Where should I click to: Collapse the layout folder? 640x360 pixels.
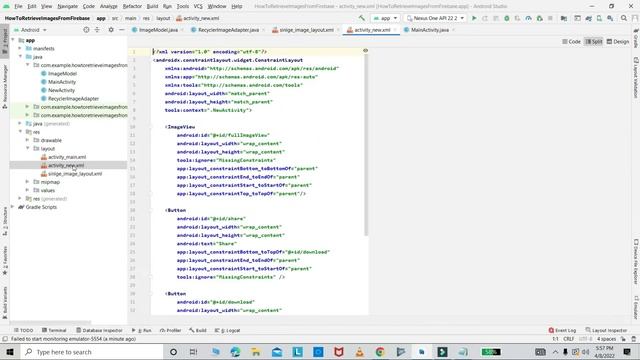click(27, 149)
